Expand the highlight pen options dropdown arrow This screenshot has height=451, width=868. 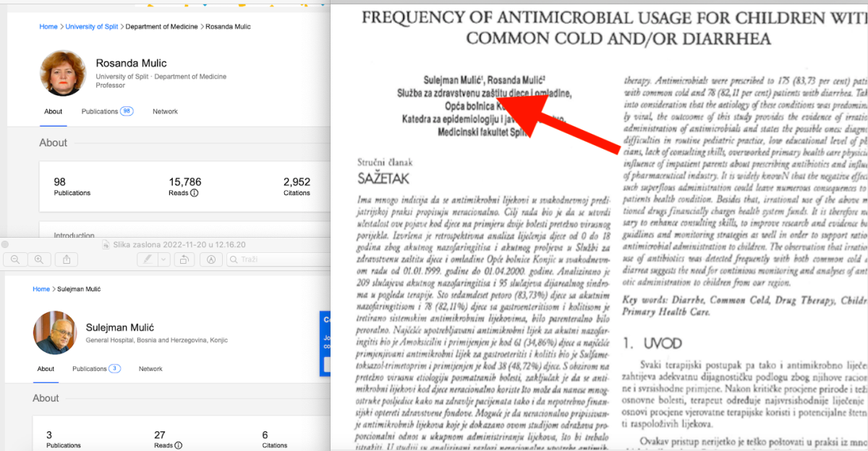click(x=163, y=259)
